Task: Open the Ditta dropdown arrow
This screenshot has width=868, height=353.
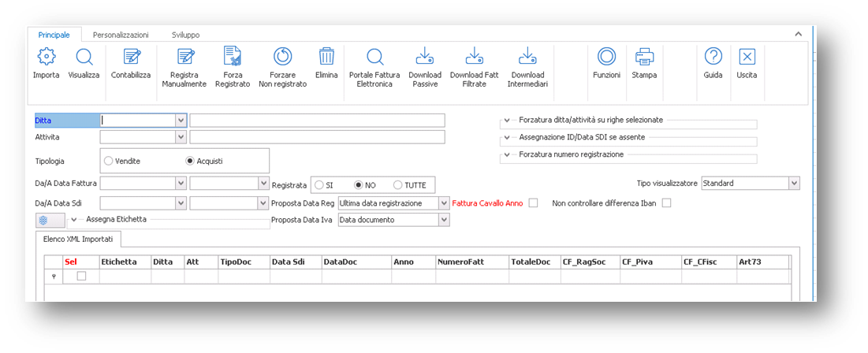Action: [x=181, y=120]
